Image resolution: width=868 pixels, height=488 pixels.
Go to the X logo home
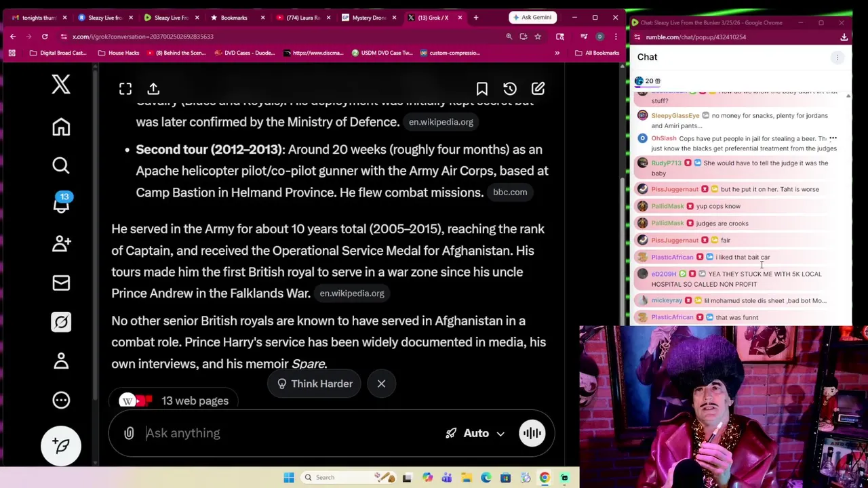[x=61, y=84]
